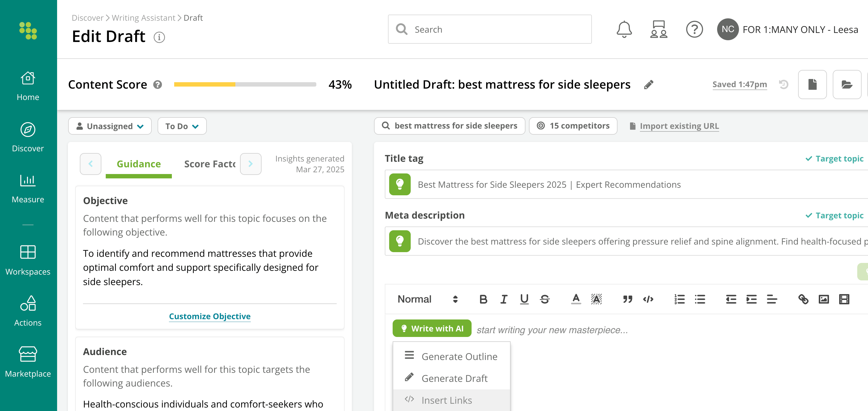868x411 pixels.
Task: Expand the Unassigned assignee dropdown
Action: point(110,126)
